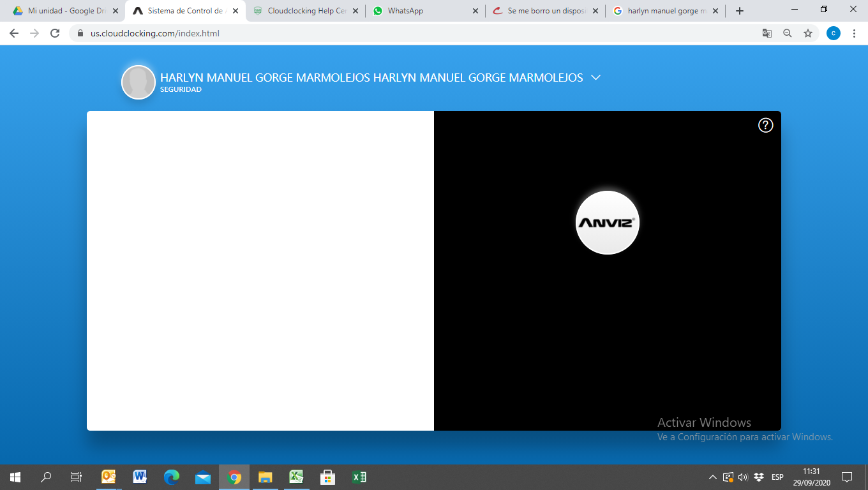This screenshot has height=490, width=868.
Task: Close the Mi unidad Google Drive tab
Action: [116, 11]
